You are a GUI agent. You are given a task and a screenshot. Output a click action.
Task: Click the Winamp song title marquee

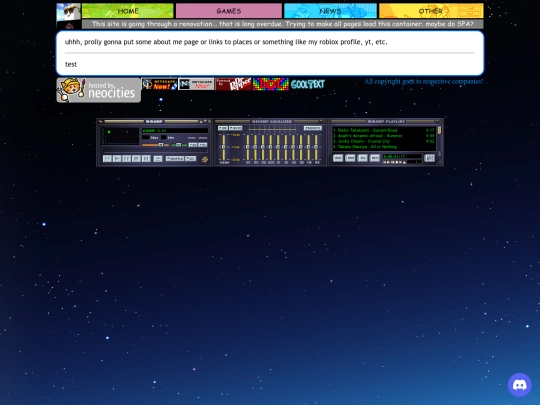175,131
